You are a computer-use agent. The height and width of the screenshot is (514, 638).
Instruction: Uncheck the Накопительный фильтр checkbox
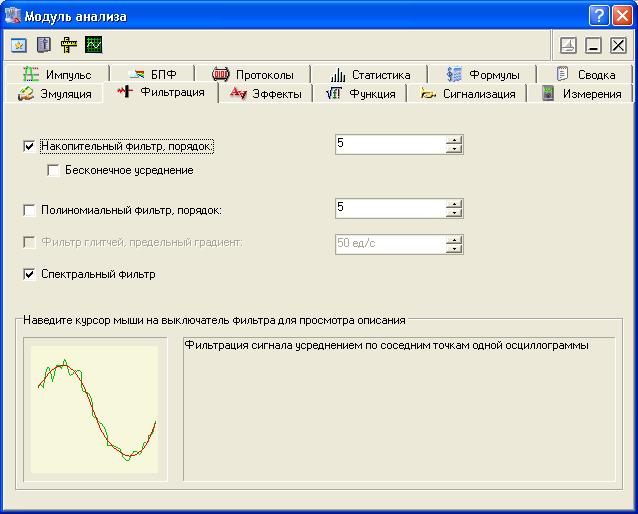[x=29, y=146]
